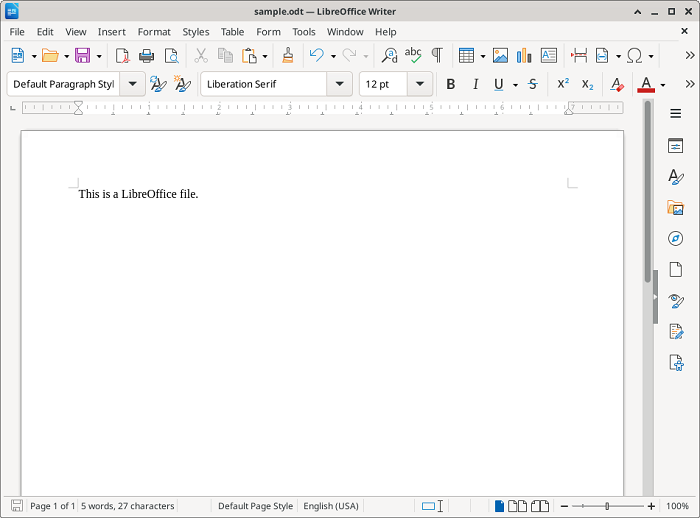700x518 pixels.
Task: Click the English (USA) language in status bar
Action: pos(332,506)
